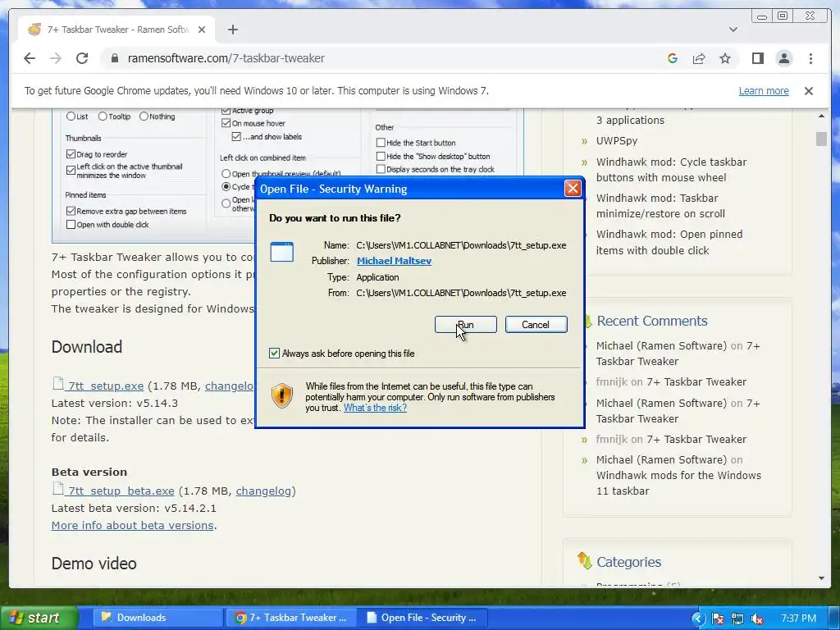
Task: Download 7tt_setup.exe link
Action: click(x=106, y=386)
